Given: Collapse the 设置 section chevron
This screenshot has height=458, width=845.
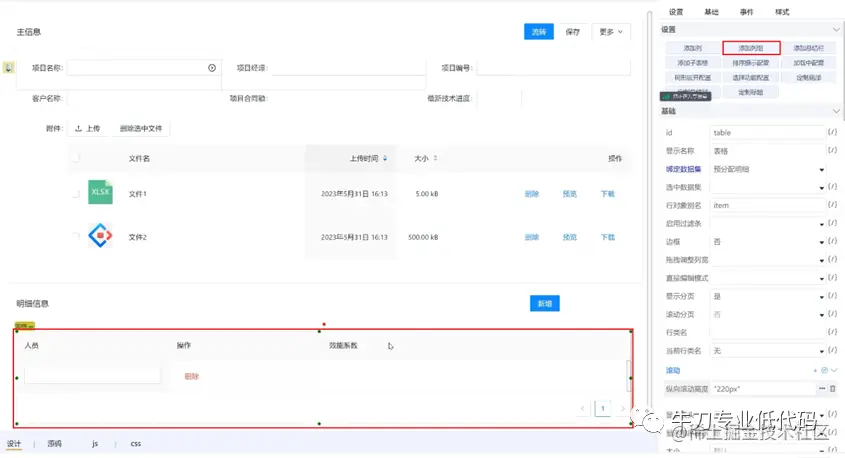Looking at the screenshot, I should coord(836,30).
